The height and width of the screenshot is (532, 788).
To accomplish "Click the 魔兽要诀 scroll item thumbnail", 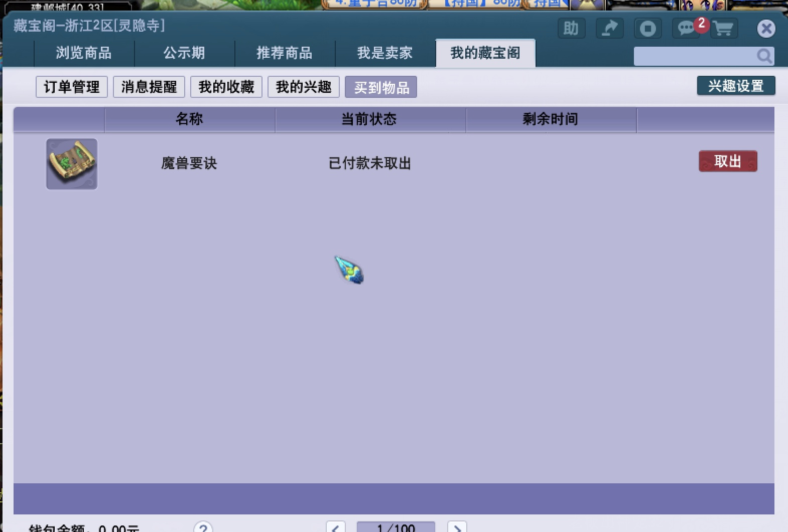I will pos(72,164).
